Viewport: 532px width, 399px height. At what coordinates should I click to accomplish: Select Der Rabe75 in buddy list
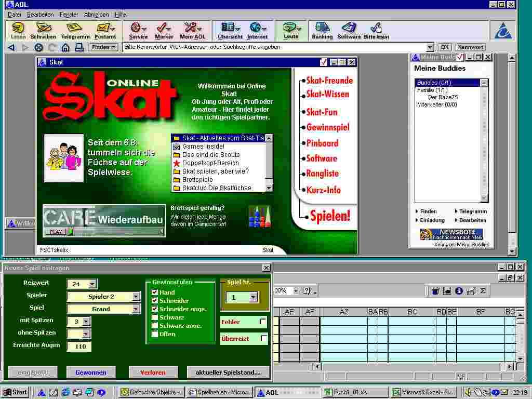click(443, 97)
